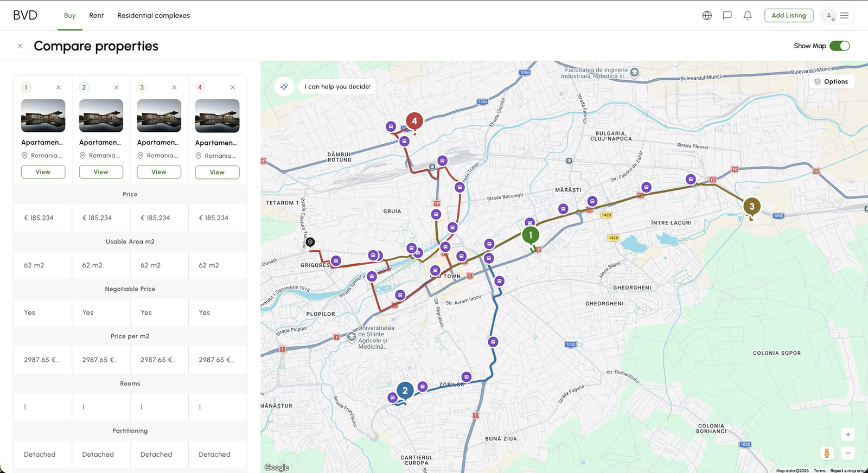Open the user account hamburger menu
This screenshot has height=473, width=868.
(844, 15)
